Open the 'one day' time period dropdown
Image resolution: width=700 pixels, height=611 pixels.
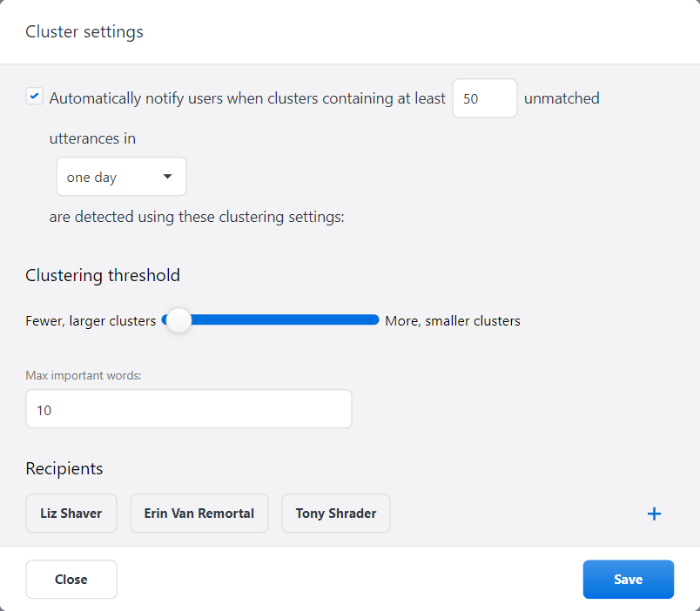(120, 177)
